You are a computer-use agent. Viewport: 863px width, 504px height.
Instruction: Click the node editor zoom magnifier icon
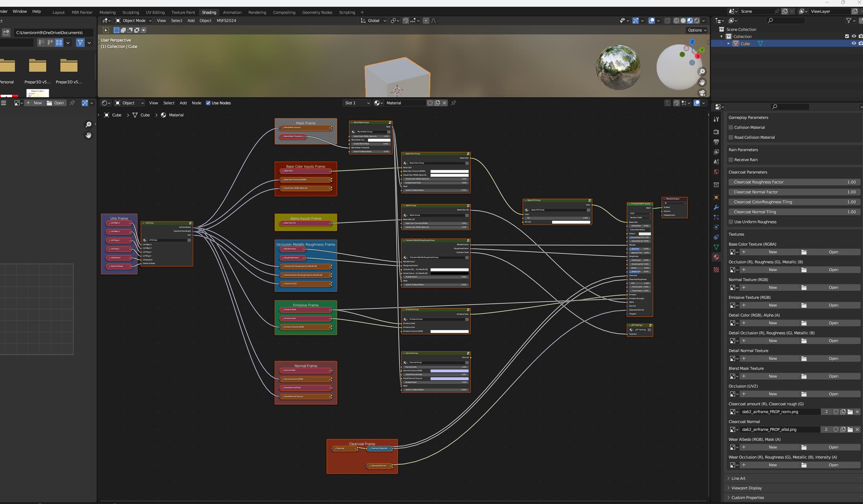pos(89,124)
